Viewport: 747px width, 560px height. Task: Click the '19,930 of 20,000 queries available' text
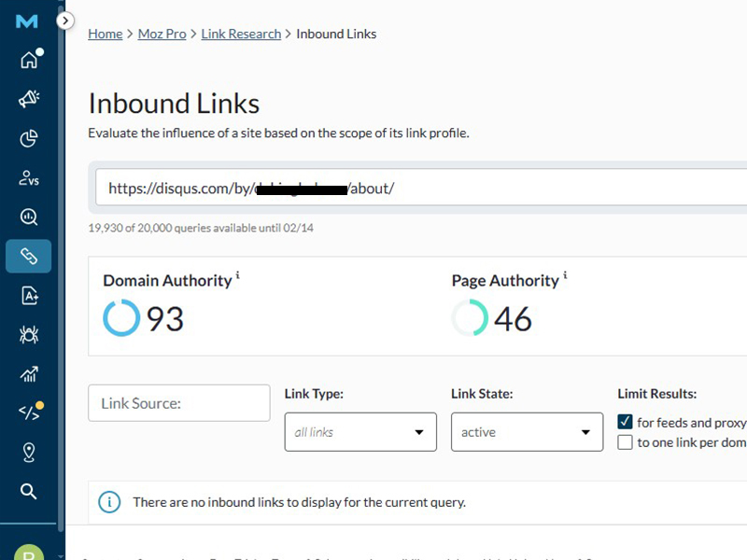click(201, 228)
